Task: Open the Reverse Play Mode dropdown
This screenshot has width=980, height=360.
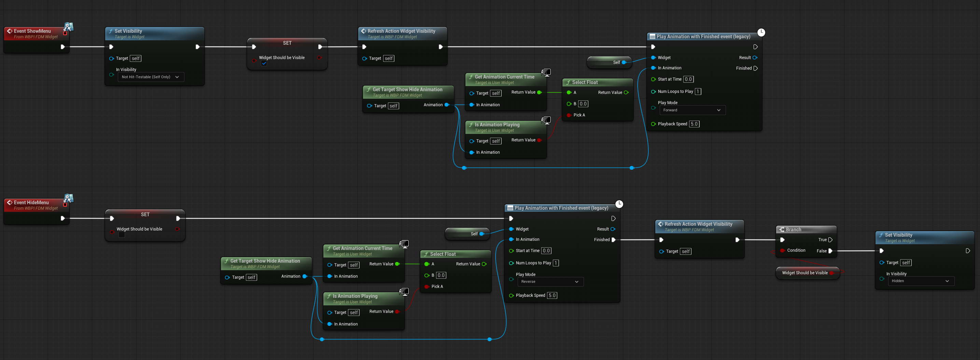Action: point(550,281)
